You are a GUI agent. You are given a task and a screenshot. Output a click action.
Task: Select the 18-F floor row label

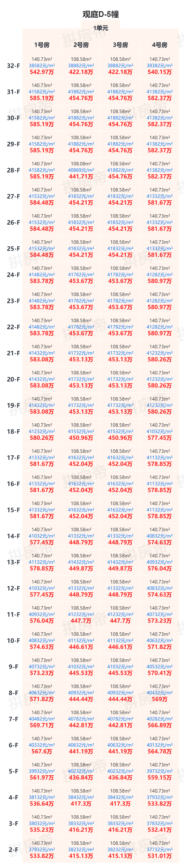[14, 431]
